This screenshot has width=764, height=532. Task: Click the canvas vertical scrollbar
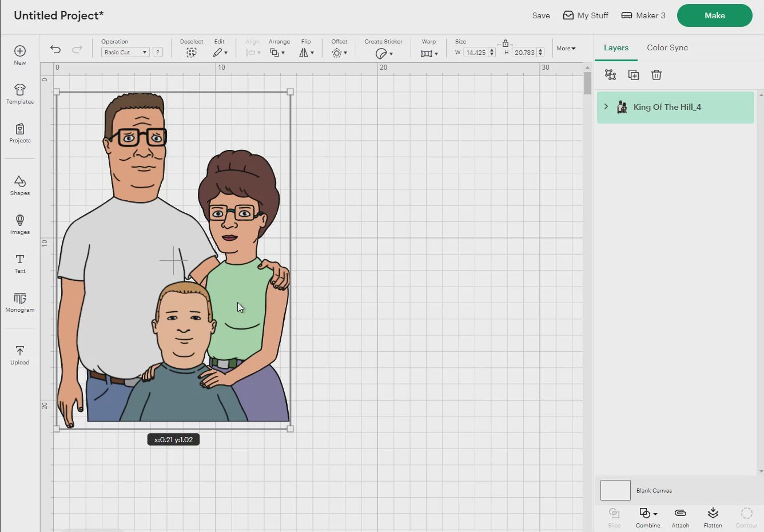point(587,84)
